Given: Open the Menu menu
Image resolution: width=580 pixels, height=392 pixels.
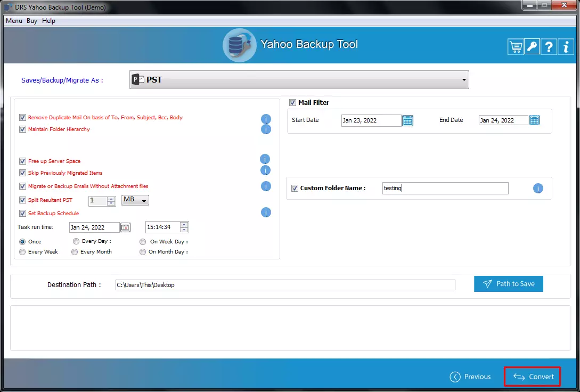Looking at the screenshot, I should [x=14, y=21].
